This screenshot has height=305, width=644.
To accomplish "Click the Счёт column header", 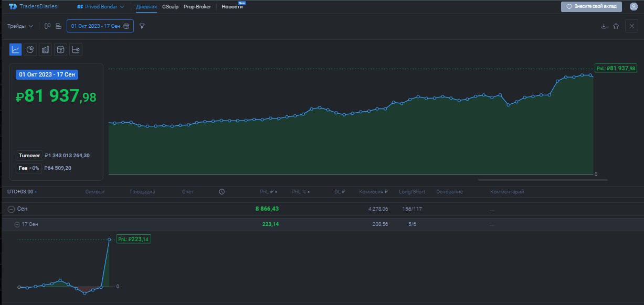I will click(x=188, y=192).
